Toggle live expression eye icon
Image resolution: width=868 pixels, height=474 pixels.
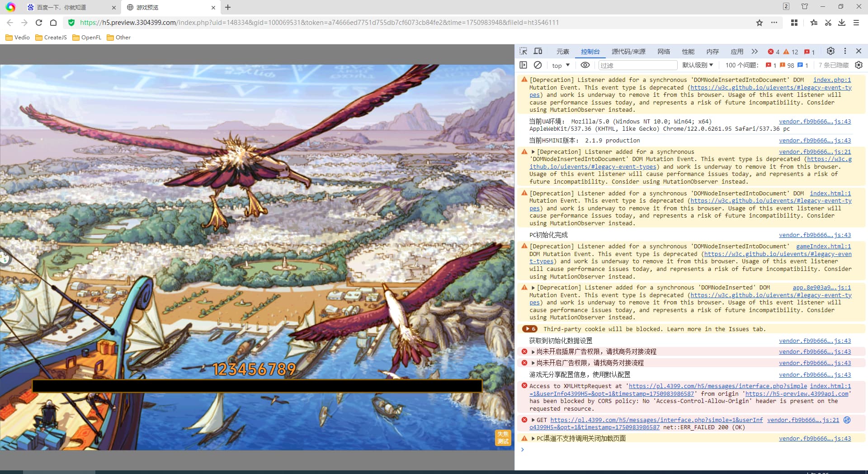click(585, 65)
